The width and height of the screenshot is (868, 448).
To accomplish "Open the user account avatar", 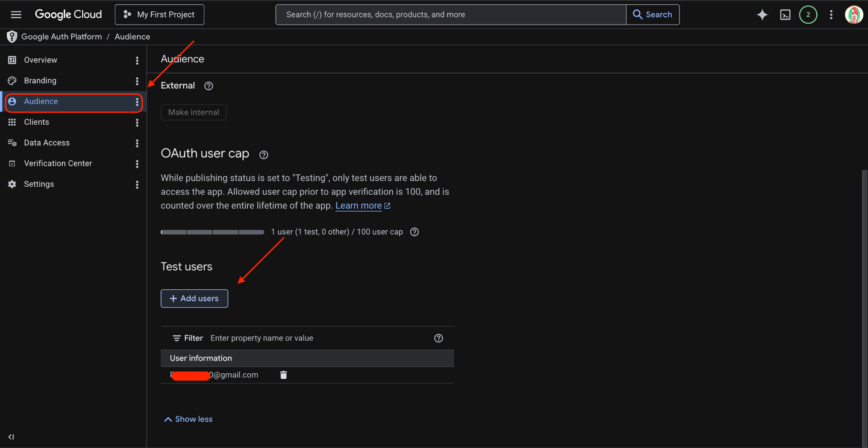I will point(854,14).
